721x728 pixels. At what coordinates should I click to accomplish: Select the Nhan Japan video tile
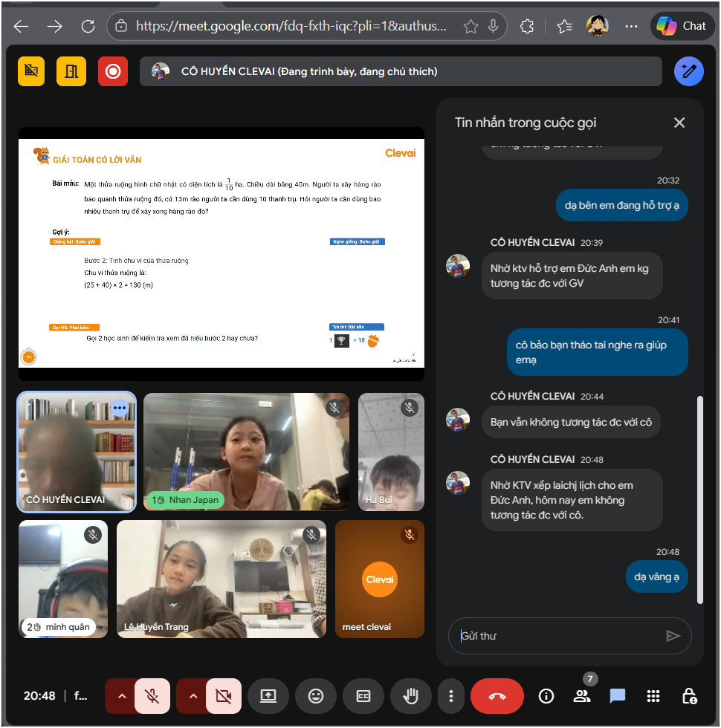pos(246,452)
